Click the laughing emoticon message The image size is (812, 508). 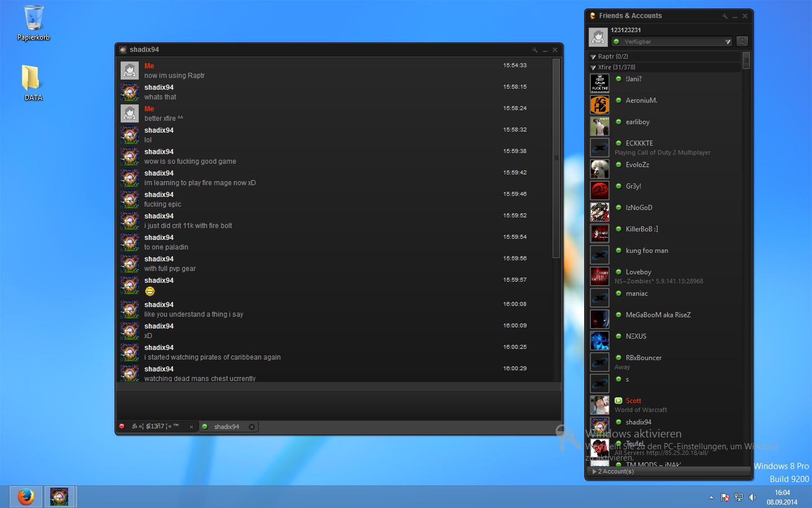tap(149, 291)
